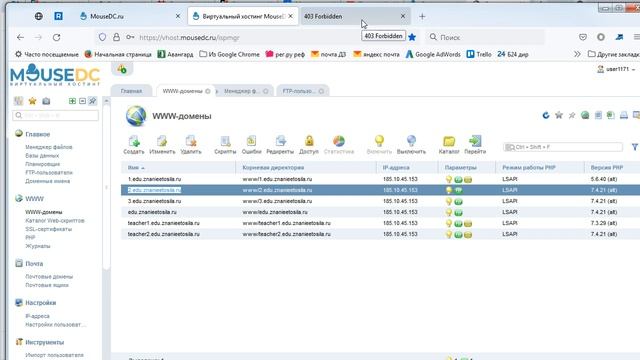Click the refresh icon beside WWW-домены heading

[x=546, y=116]
